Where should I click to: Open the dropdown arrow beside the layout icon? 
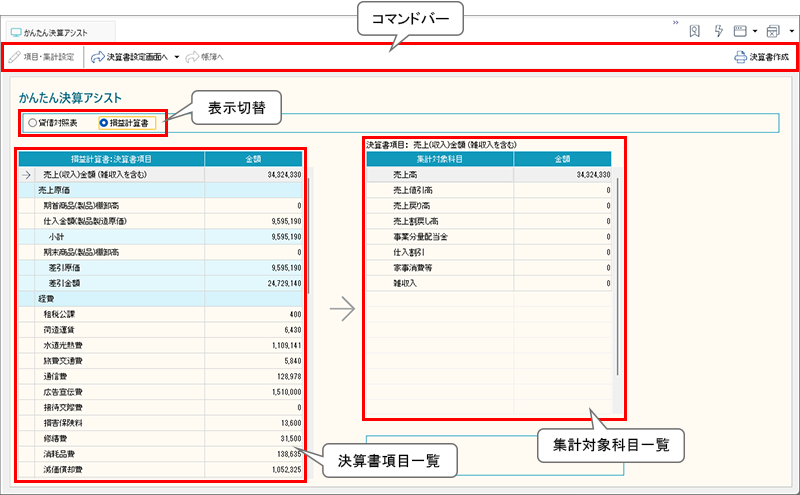click(754, 31)
